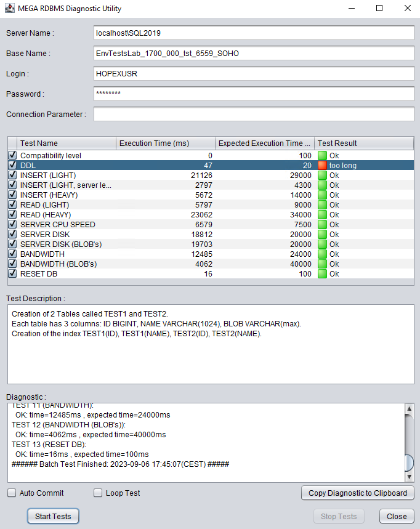Image resolution: width=420 pixels, height=529 pixels.
Task: Enable the Loop Test option
Action: (98, 493)
